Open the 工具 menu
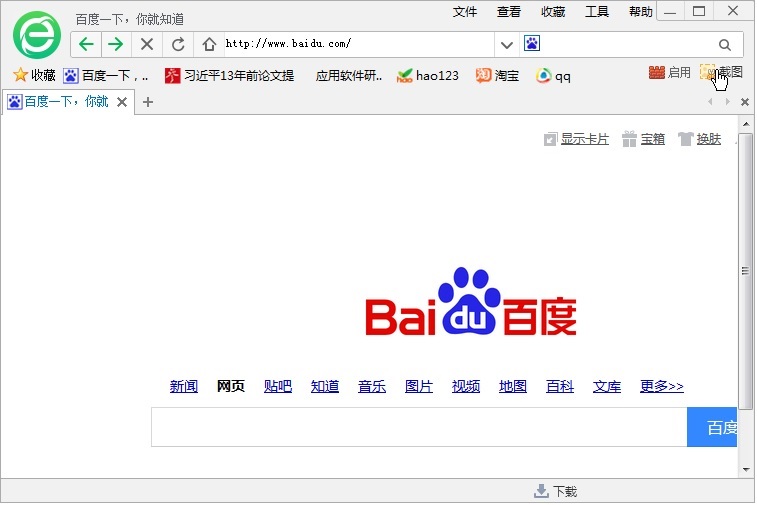Viewport: 757px width, 505px height. [x=597, y=12]
